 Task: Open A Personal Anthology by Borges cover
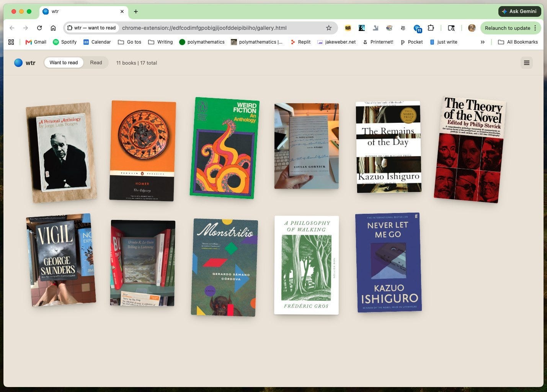(x=61, y=153)
